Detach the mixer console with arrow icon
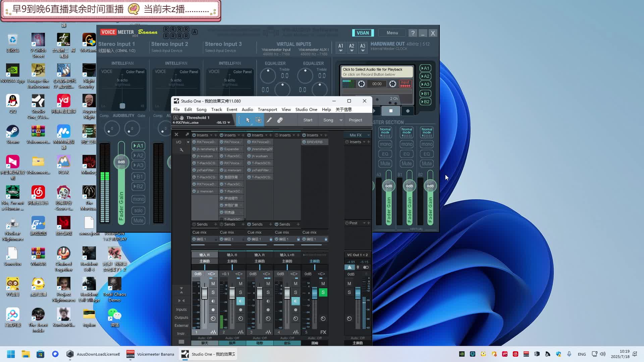644x362 pixels. (x=187, y=134)
